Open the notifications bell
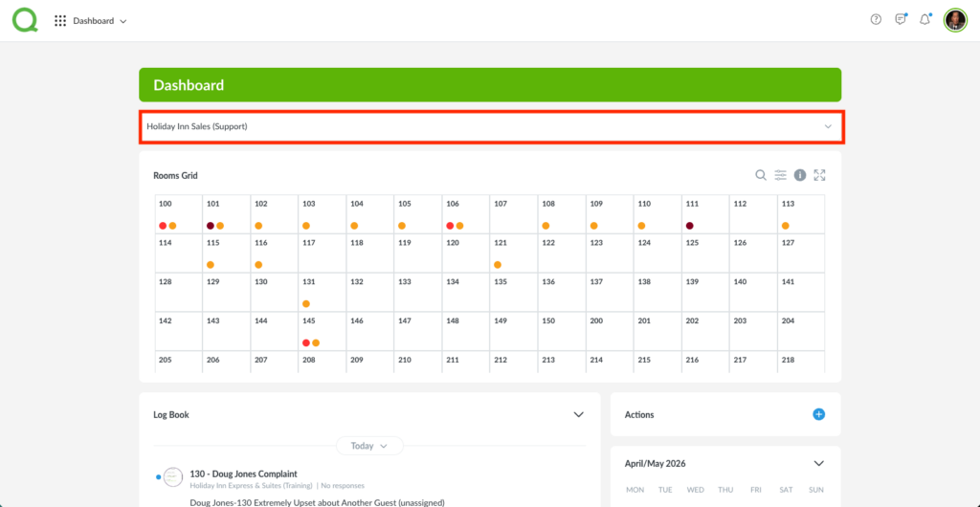Viewport: 980px width, 507px height. (x=924, y=20)
